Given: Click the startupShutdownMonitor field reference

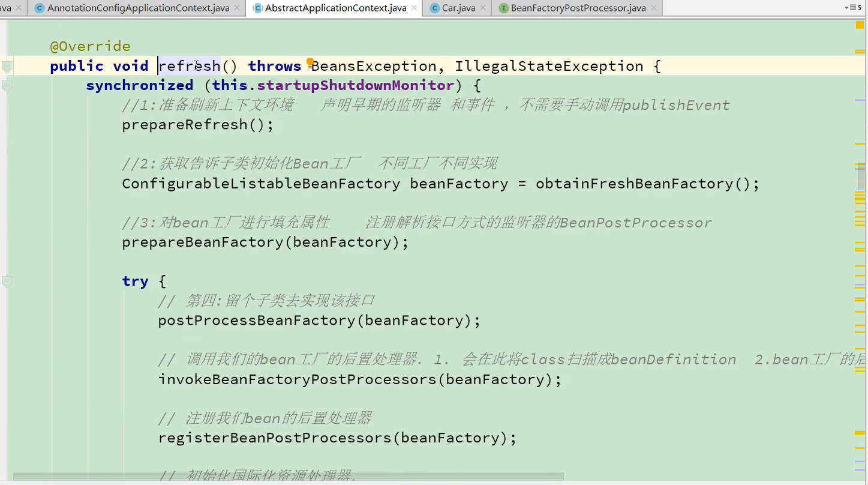Looking at the screenshot, I should click(356, 85).
